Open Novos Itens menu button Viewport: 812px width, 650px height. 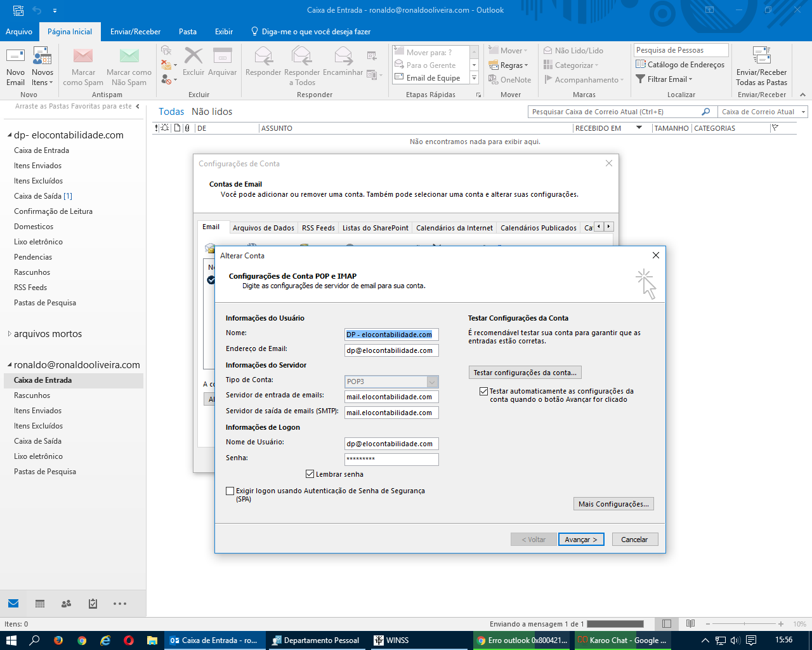tap(43, 67)
